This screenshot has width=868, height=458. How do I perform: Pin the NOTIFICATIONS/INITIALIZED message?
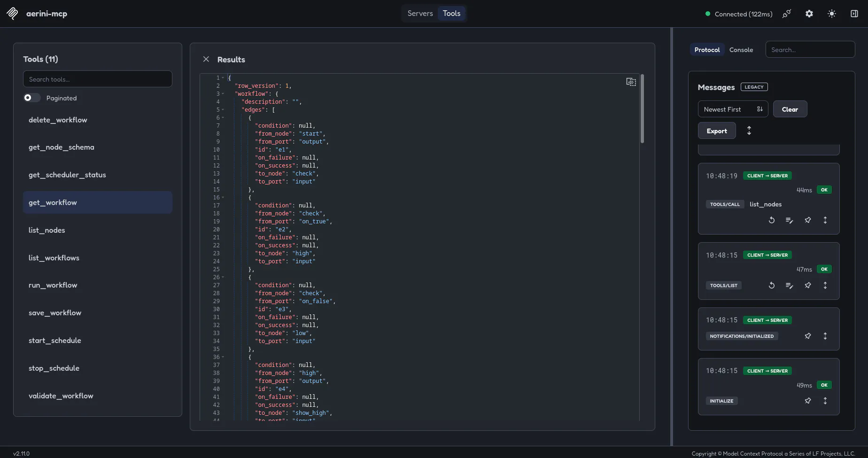[x=807, y=336]
